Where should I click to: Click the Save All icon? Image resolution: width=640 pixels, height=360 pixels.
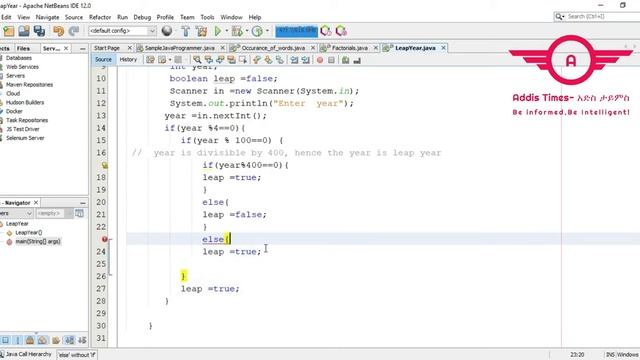[40, 31]
